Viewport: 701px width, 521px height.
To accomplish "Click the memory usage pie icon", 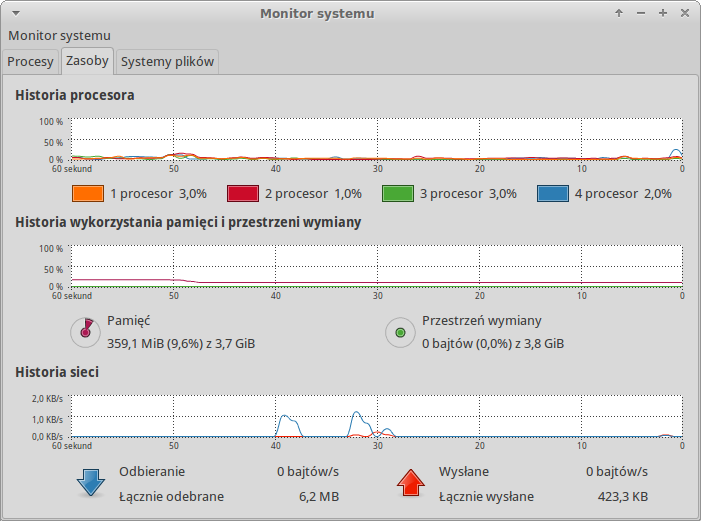I will tap(86, 332).
